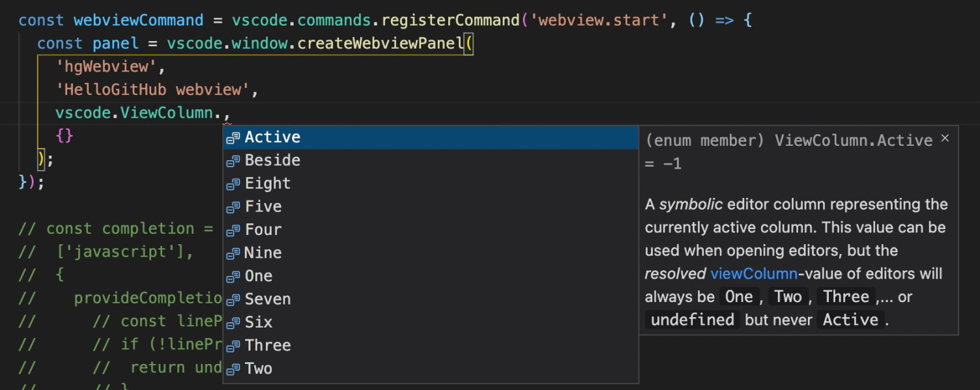
Task: Click the highlighted createWebviewPanel call
Action: tap(383, 43)
